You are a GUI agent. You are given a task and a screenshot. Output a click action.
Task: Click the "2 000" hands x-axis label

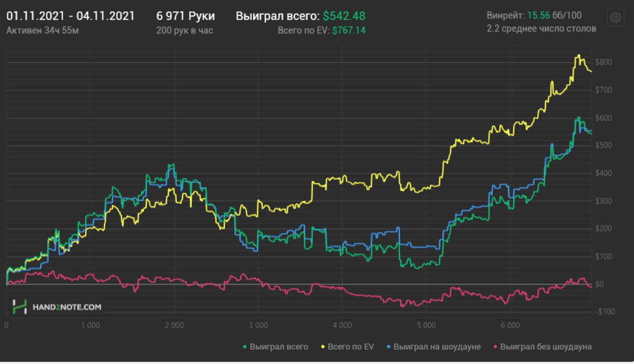point(174,325)
